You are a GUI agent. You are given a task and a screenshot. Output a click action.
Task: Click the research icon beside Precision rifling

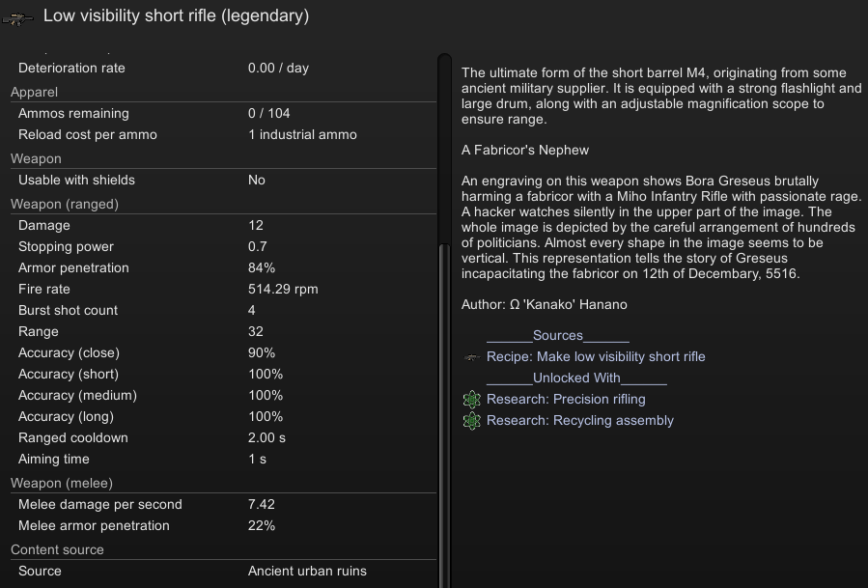tap(471, 399)
